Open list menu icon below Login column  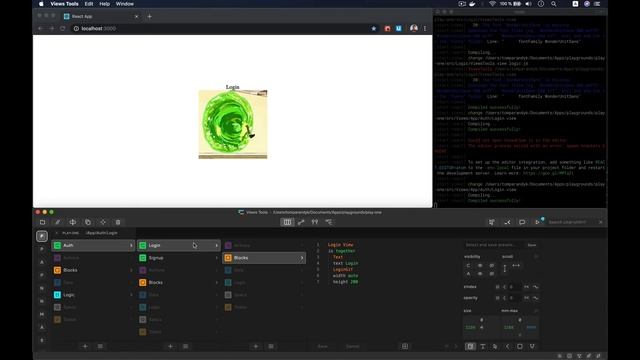tap(185, 346)
